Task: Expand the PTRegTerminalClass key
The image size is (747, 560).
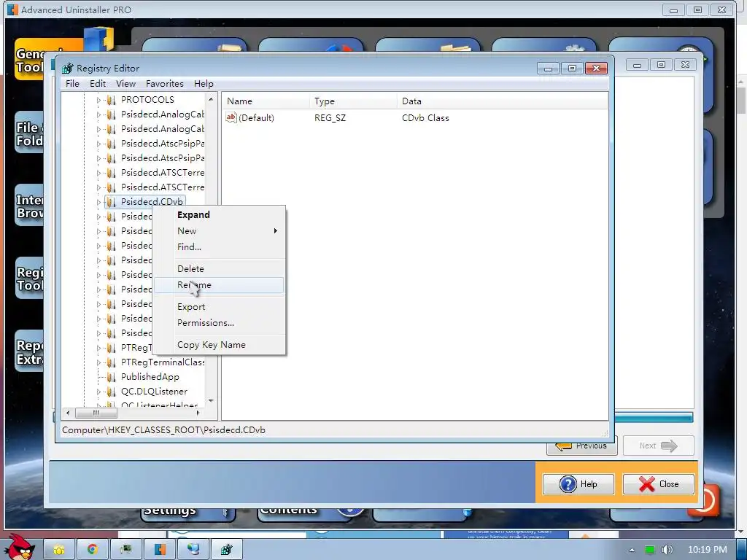Action: pos(98,362)
